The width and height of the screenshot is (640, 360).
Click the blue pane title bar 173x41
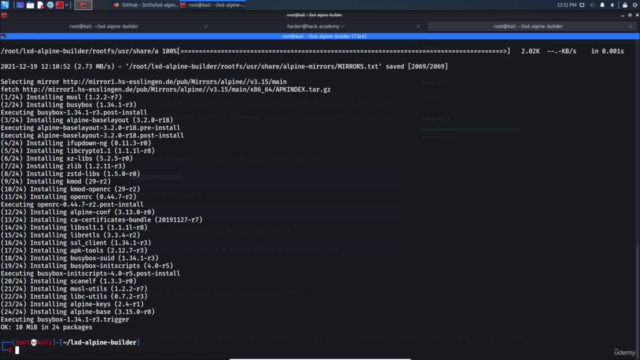pyautogui.click(x=320, y=36)
